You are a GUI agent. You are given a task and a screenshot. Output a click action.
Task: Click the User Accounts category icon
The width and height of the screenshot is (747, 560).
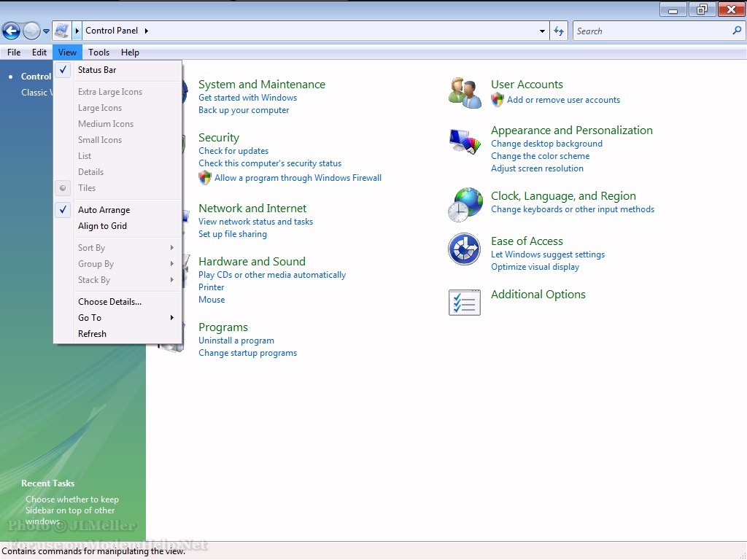pyautogui.click(x=465, y=93)
